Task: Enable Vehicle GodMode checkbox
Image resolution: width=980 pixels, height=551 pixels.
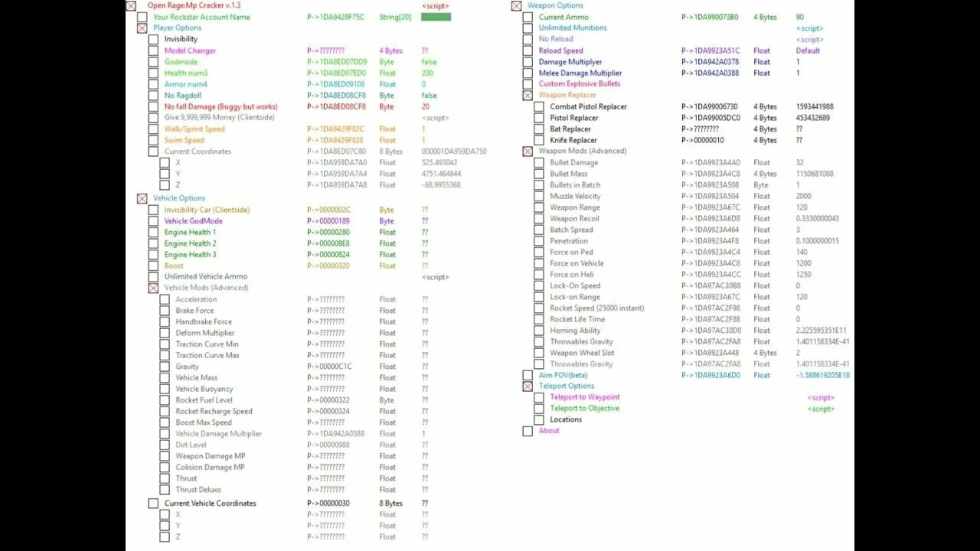Action: (x=154, y=221)
